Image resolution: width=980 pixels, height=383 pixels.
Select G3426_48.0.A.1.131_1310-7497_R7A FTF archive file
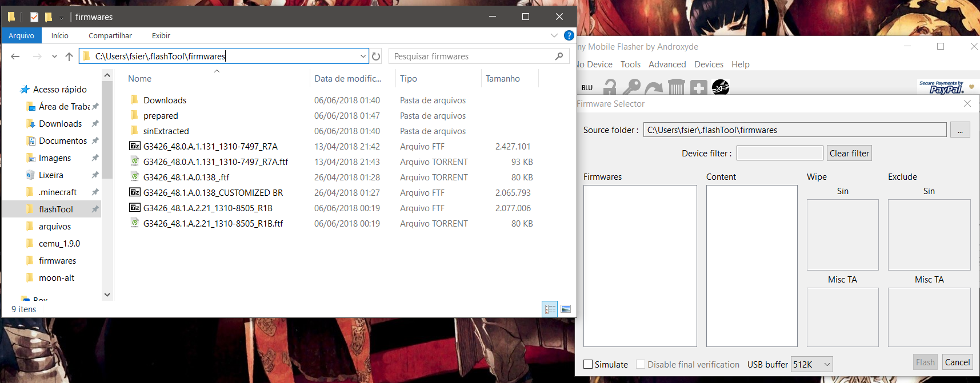(210, 147)
